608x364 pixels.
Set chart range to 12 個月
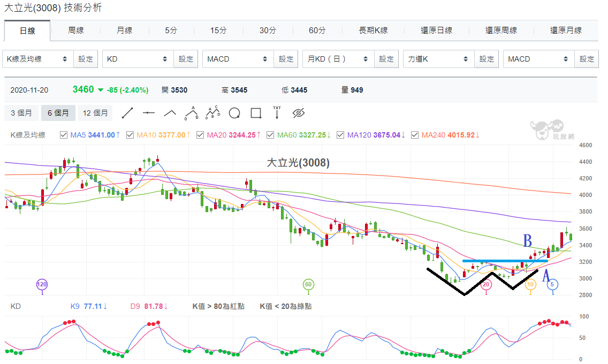click(95, 113)
